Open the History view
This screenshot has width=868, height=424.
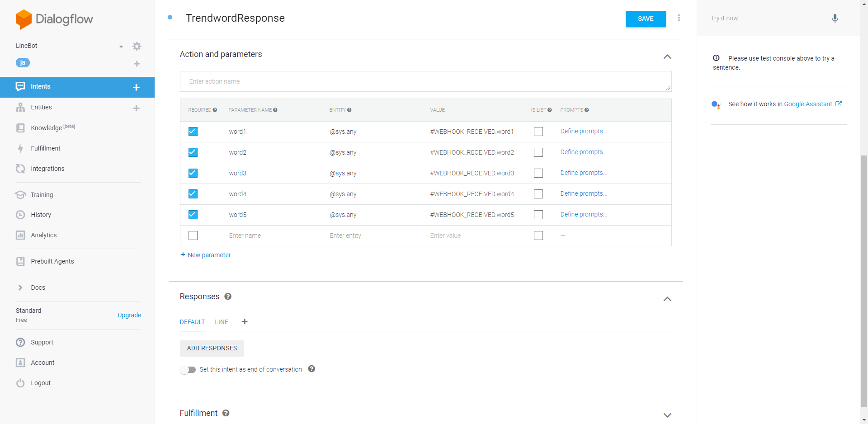41,214
